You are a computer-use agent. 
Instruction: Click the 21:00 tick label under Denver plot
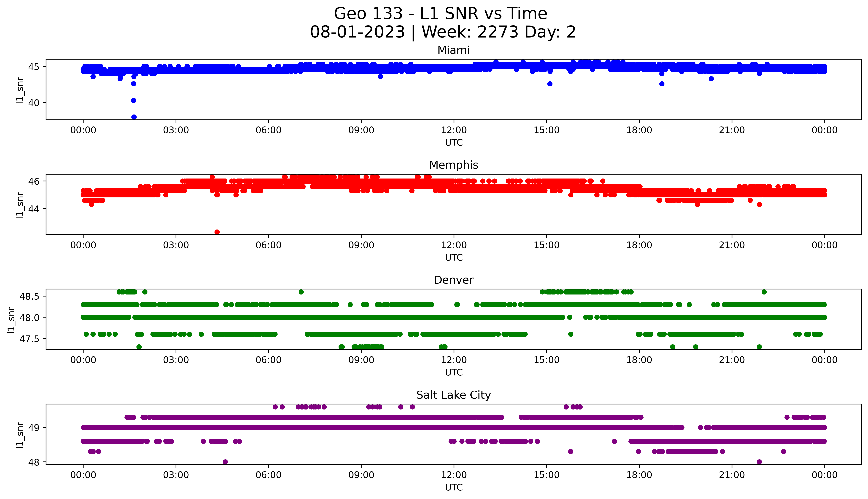pos(732,360)
